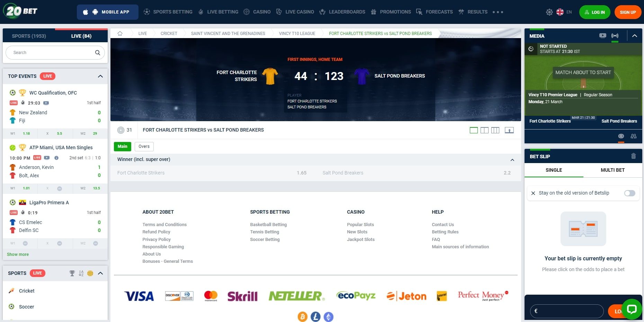
Task: Go to Casino section
Action: pos(257,12)
